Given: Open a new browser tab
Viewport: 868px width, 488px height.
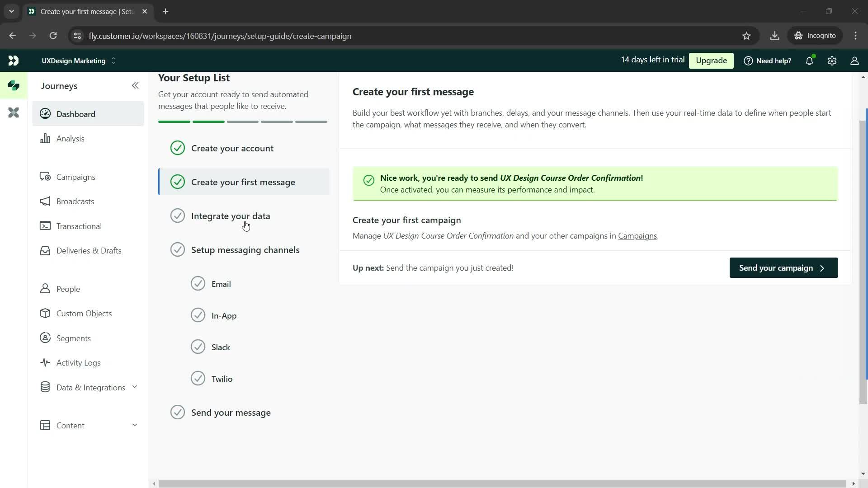Looking at the screenshot, I should tap(165, 11).
